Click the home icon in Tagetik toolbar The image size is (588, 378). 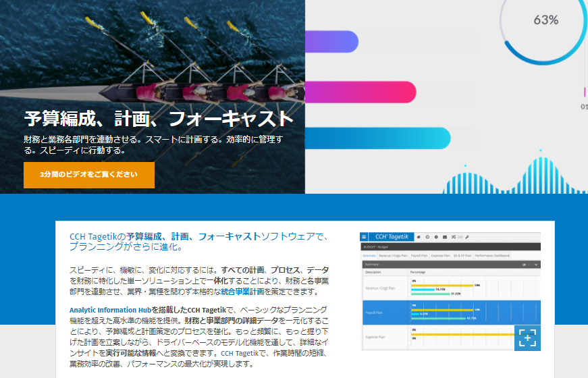click(x=419, y=237)
